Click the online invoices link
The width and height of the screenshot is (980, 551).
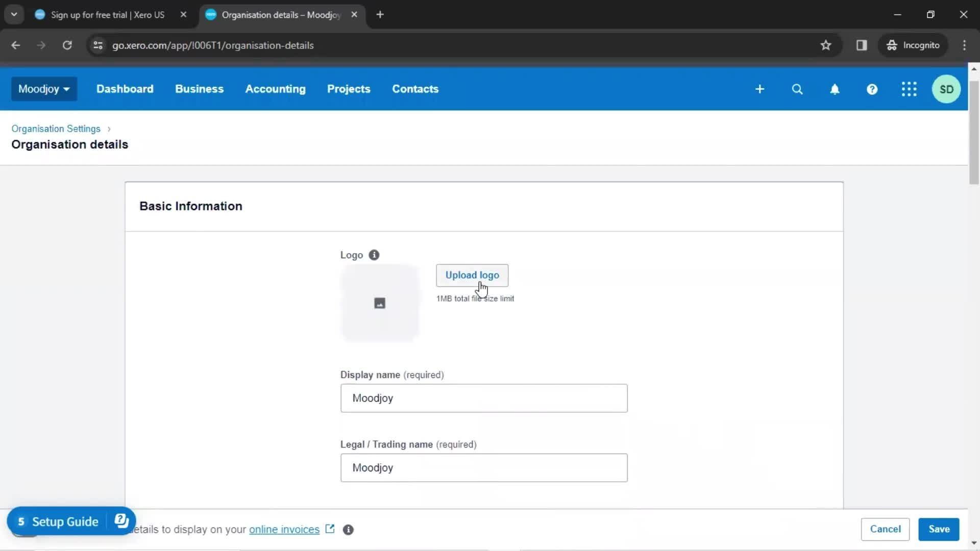tap(284, 530)
